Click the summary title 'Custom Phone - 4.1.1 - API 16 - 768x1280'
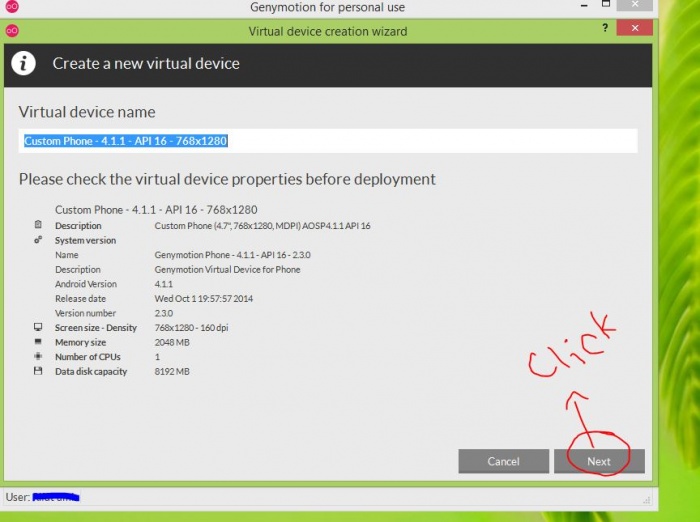 click(x=156, y=209)
